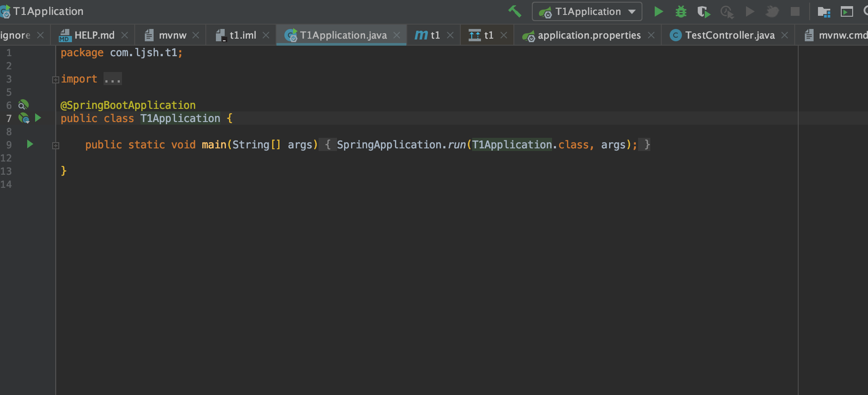
Task: Click the greyed-out reload changed classes icon
Action: click(772, 11)
